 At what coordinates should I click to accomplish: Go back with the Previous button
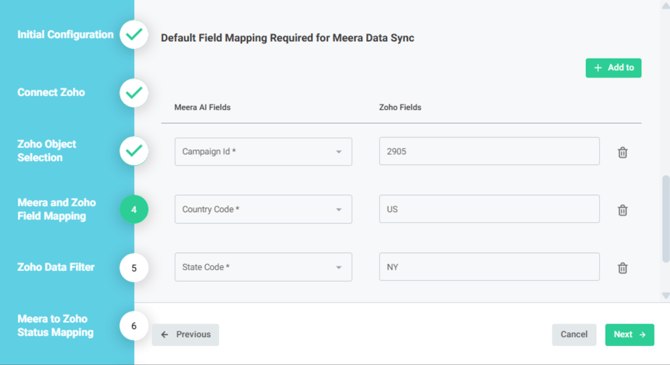pos(185,335)
